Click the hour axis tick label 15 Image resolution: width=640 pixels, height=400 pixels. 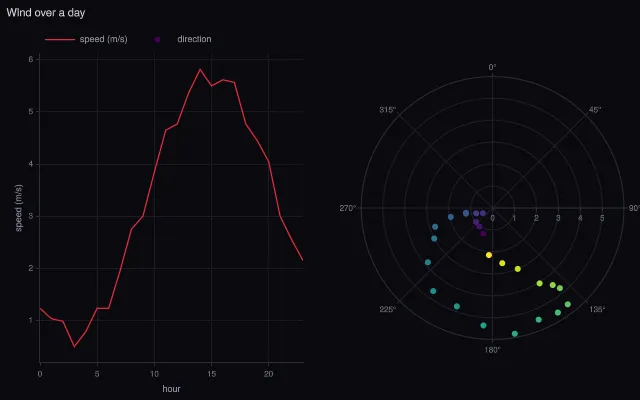pos(211,374)
